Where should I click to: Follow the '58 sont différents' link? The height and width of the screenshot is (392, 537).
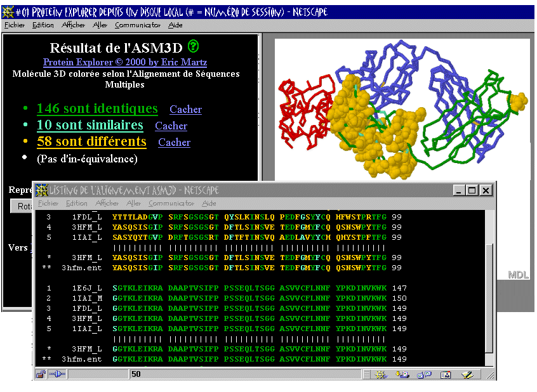click(91, 141)
